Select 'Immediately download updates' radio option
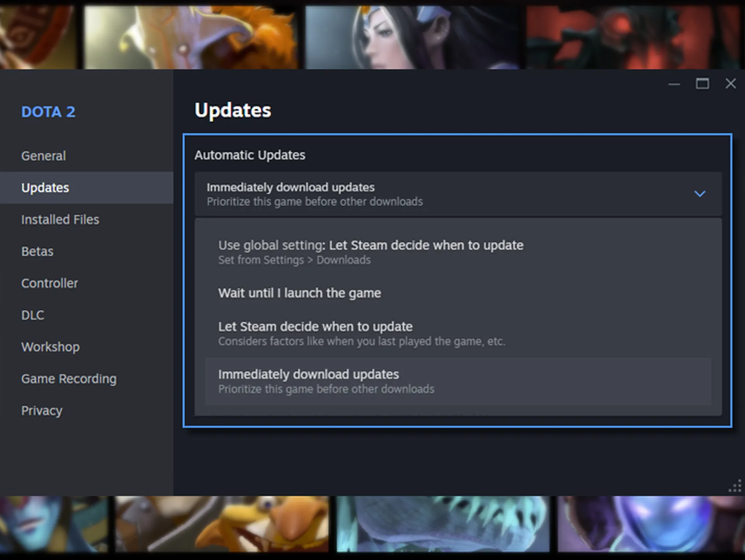This screenshot has width=745, height=560. click(308, 381)
